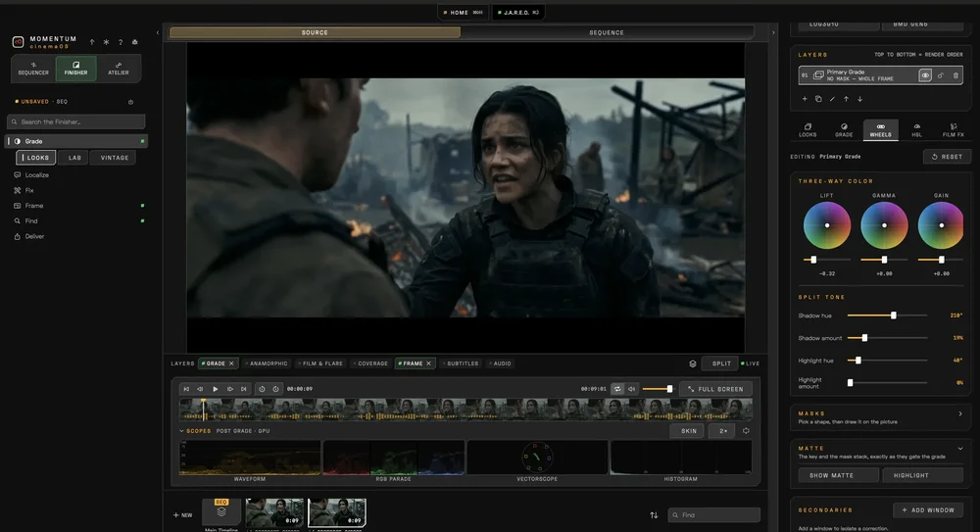
Task: Enable the Anamorphic layer chip
Action: (267, 363)
